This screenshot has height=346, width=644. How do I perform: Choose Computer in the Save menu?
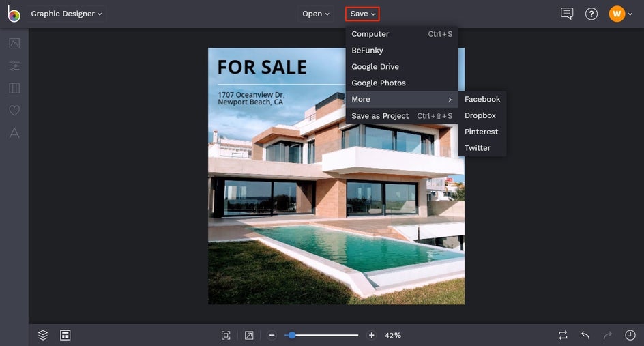click(x=402, y=34)
